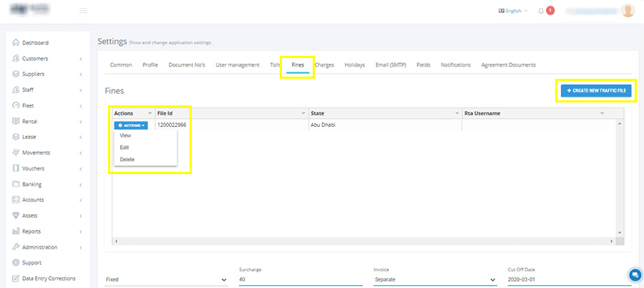Switch to the Charges tab
Screen dimensions: 644x288
[324, 65]
